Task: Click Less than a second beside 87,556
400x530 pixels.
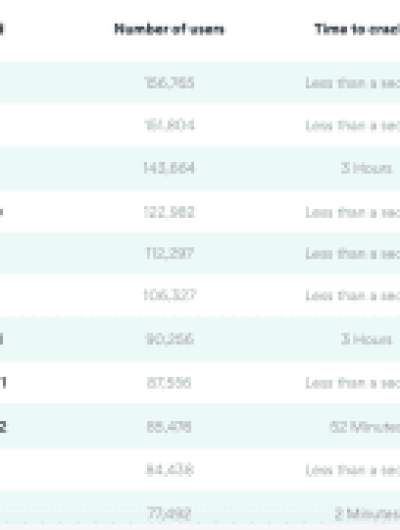Action: tap(353, 383)
